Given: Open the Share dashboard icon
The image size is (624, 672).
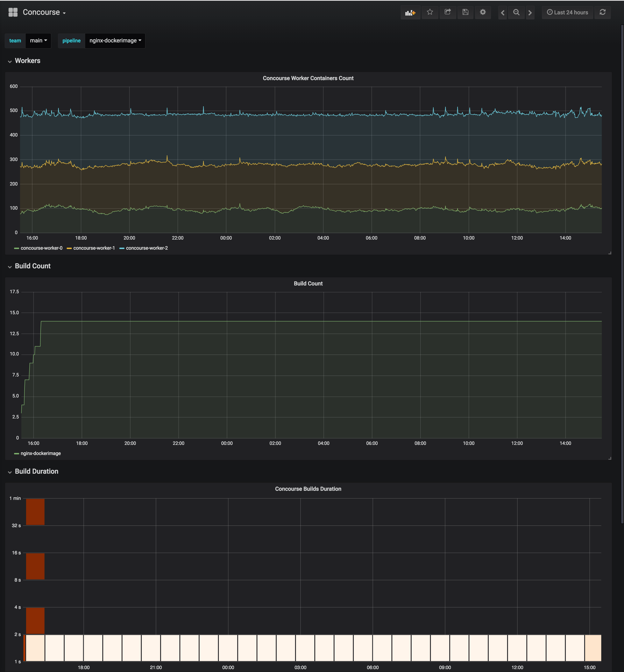Looking at the screenshot, I should (x=447, y=12).
